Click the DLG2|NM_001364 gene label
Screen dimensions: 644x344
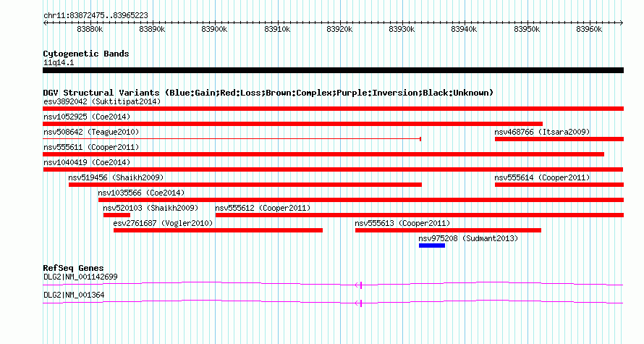(x=74, y=295)
